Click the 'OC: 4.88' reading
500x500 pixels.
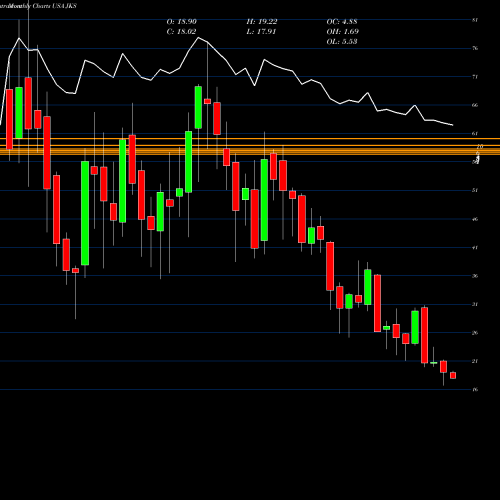342,22
